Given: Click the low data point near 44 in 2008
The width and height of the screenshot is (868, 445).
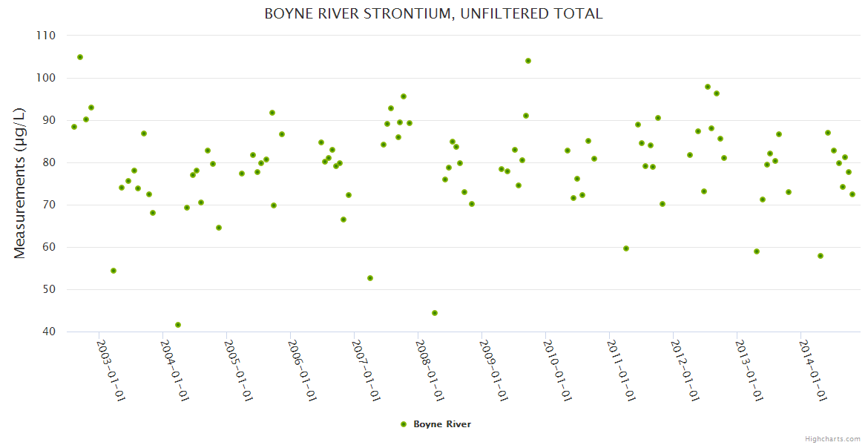Looking at the screenshot, I should pyautogui.click(x=435, y=313).
